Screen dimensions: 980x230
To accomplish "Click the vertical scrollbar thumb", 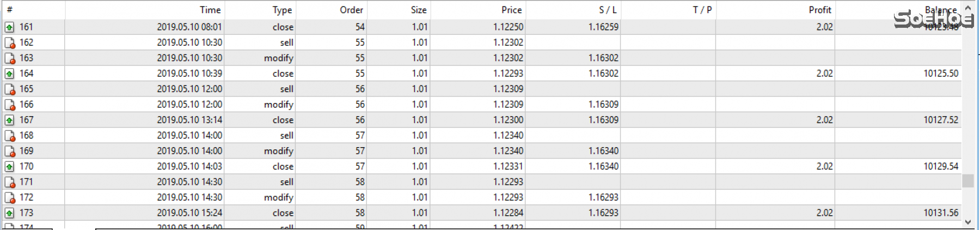I will (967, 180).
